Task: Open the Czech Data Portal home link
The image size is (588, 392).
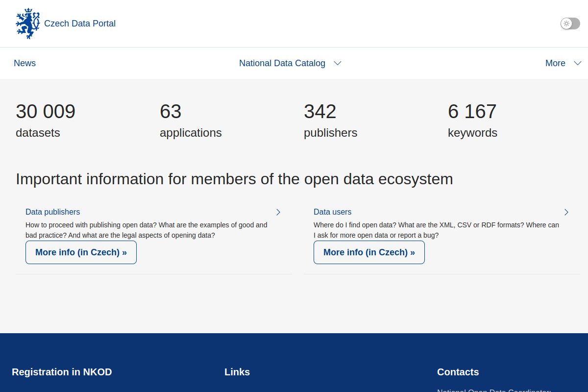Action: (x=80, y=24)
